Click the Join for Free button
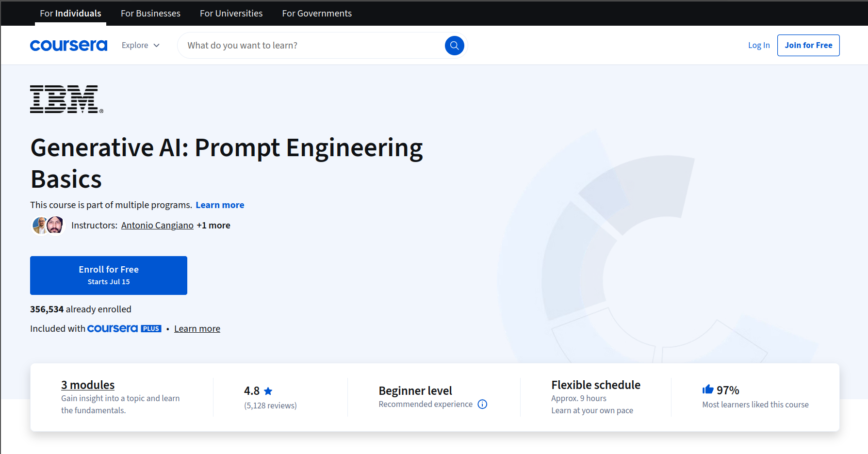The height and width of the screenshot is (454, 868). 808,46
